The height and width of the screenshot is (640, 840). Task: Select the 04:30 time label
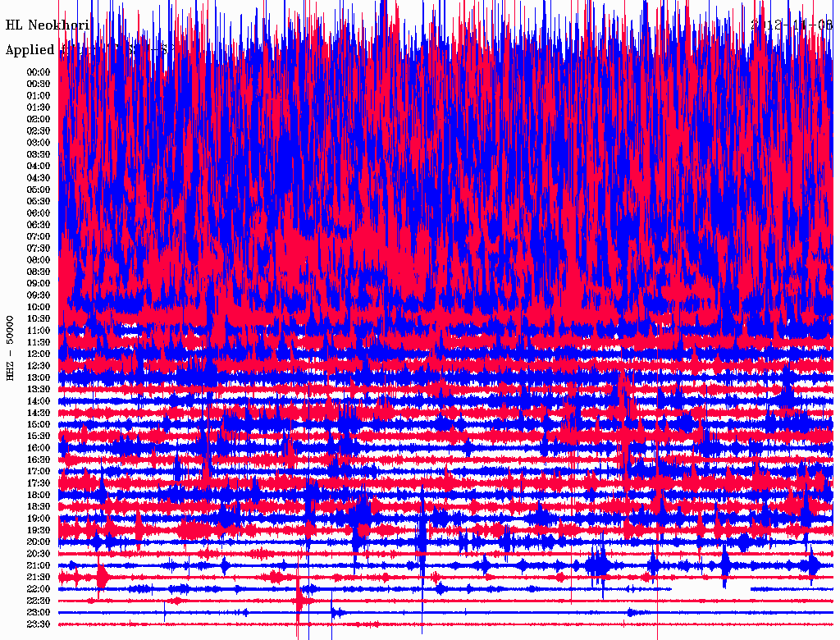click(39, 178)
